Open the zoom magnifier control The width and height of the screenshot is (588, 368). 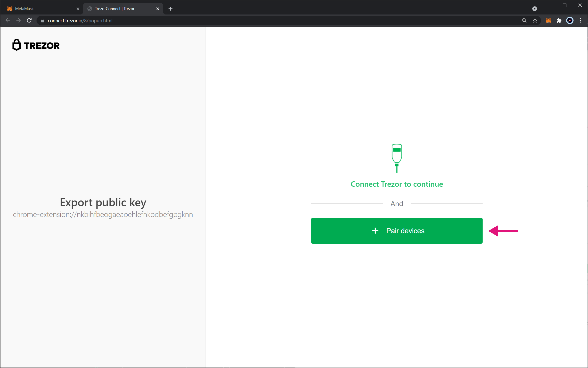(x=524, y=20)
